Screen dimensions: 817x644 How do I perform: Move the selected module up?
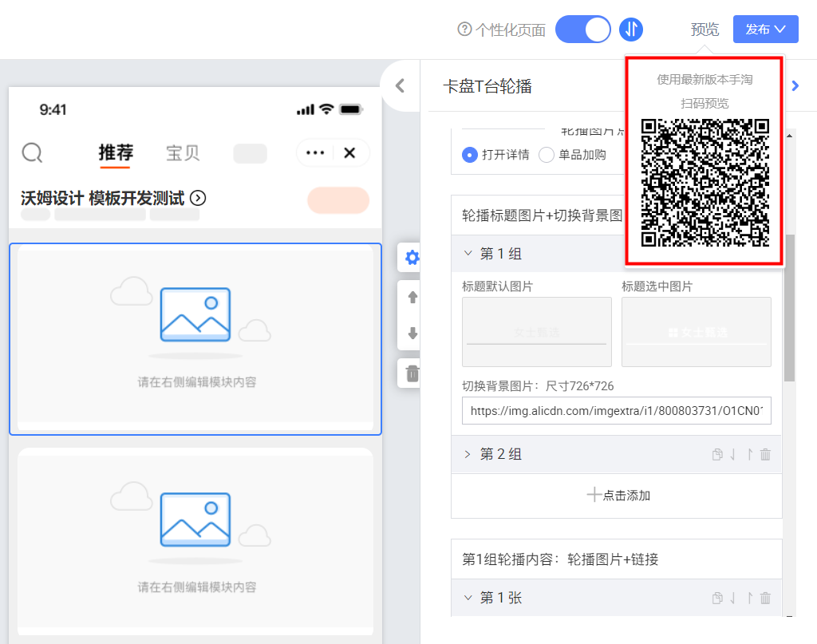[412, 297]
